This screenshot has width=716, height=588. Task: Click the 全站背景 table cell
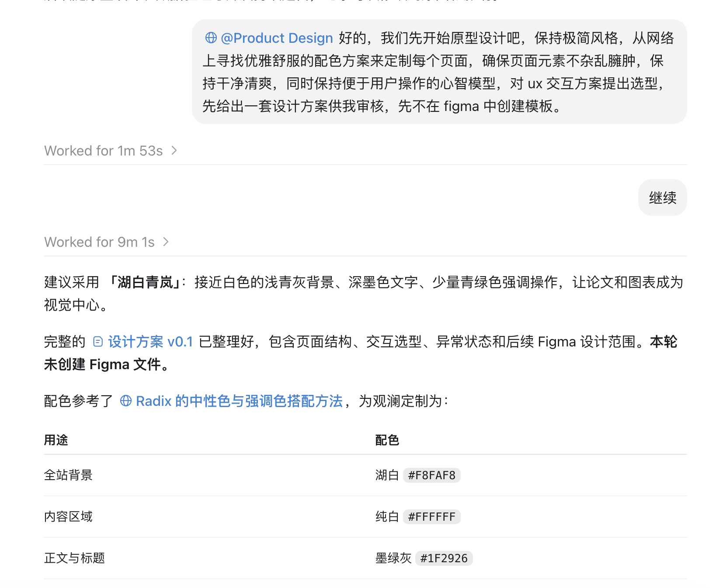69,475
